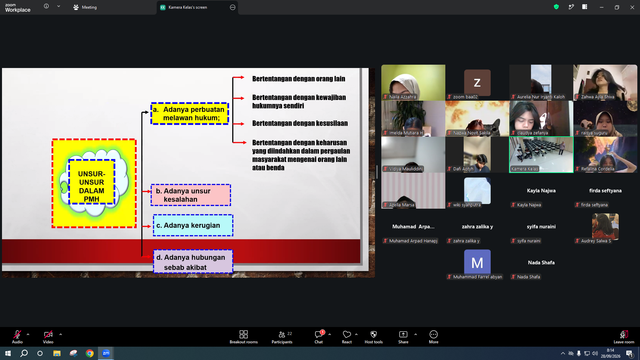
Task: Select Imelda Mutiara's video tile
Action: tap(413, 118)
